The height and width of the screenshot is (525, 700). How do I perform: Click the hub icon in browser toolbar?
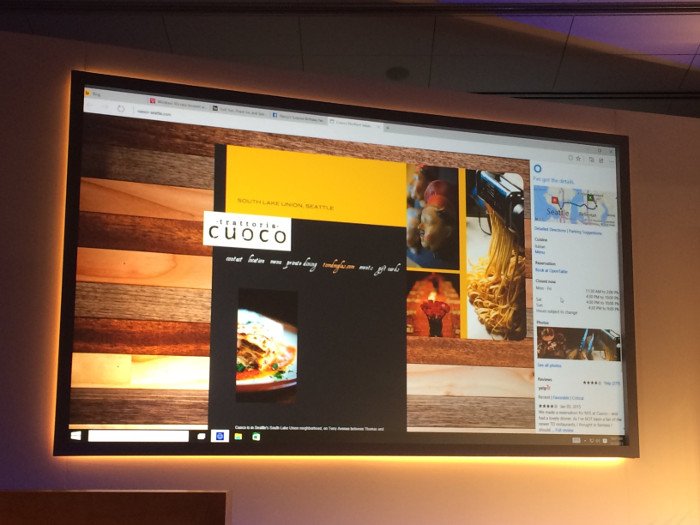pos(591,159)
